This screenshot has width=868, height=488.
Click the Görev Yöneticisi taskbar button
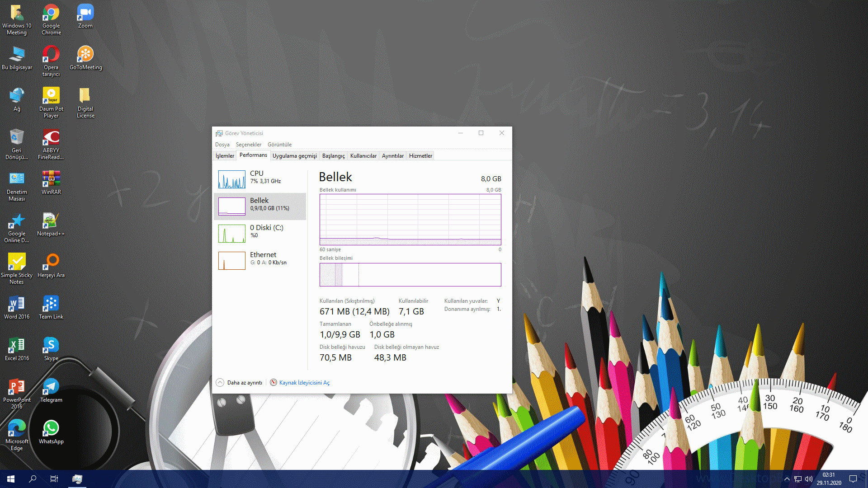click(77, 479)
